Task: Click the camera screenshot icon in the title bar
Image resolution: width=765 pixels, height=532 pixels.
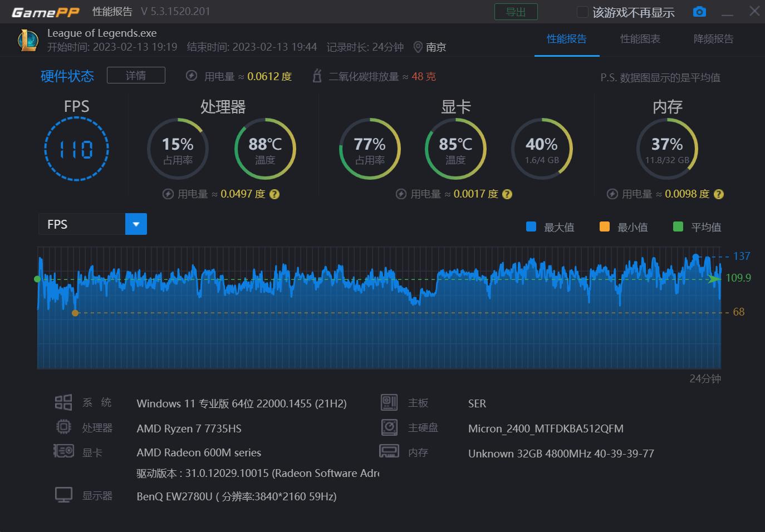Action: pos(699,11)
